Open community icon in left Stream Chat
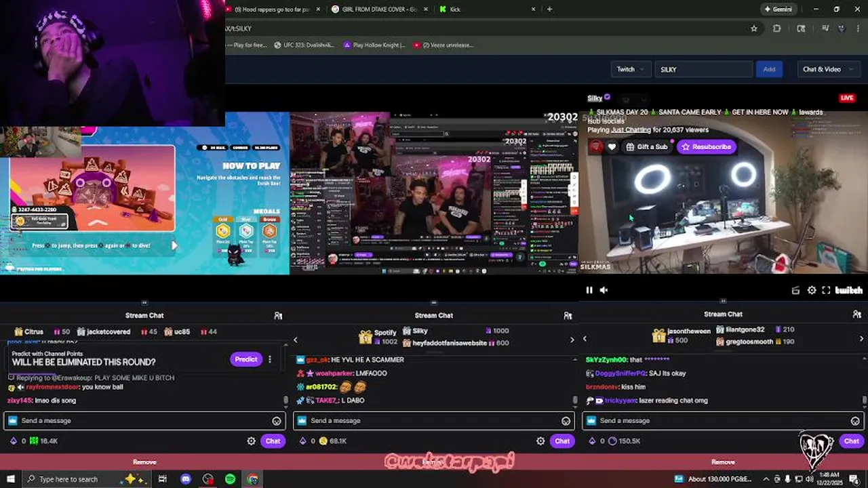 coord(278,315)
